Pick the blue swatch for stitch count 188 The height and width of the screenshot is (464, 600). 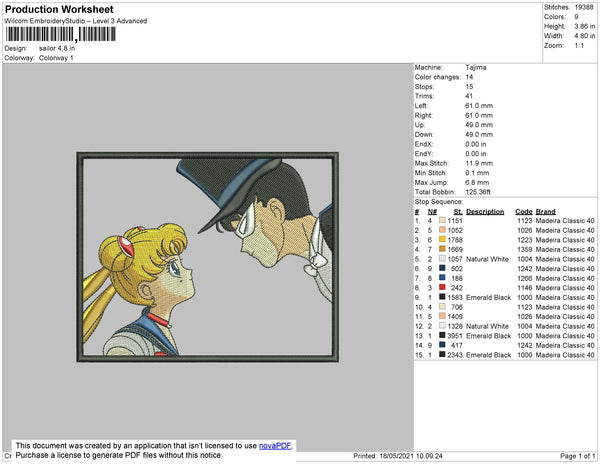pyautogui.click(x=442, y=278)
